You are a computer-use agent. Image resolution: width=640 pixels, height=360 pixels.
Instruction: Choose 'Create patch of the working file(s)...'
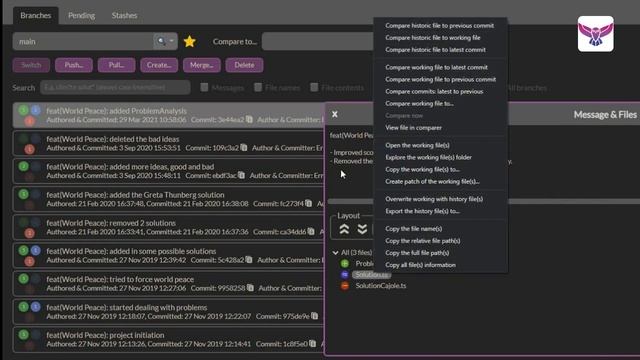click(432, 182)
